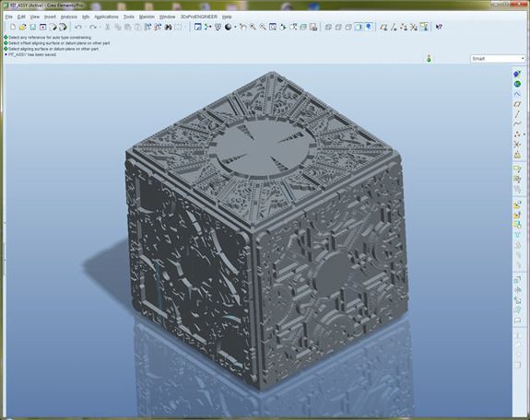The width and height of the screenshot is (530, 420).
Task: Click the Context Help arrow icon
Action: point(439,27)
